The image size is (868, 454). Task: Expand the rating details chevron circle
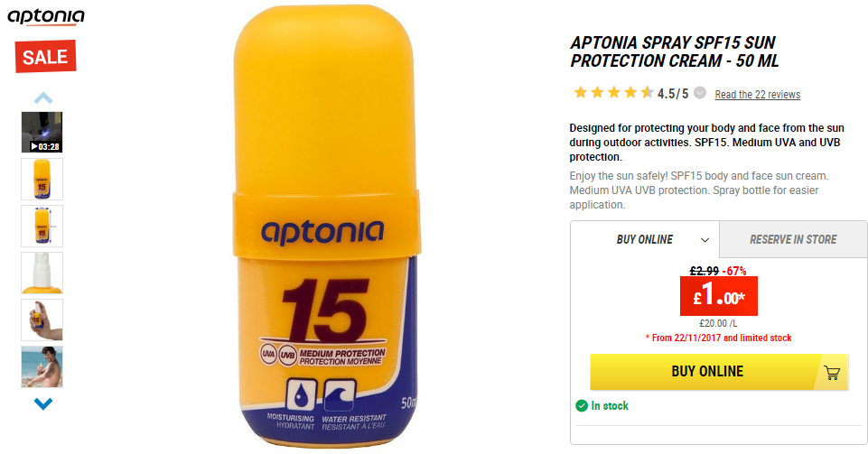[700, 93]
